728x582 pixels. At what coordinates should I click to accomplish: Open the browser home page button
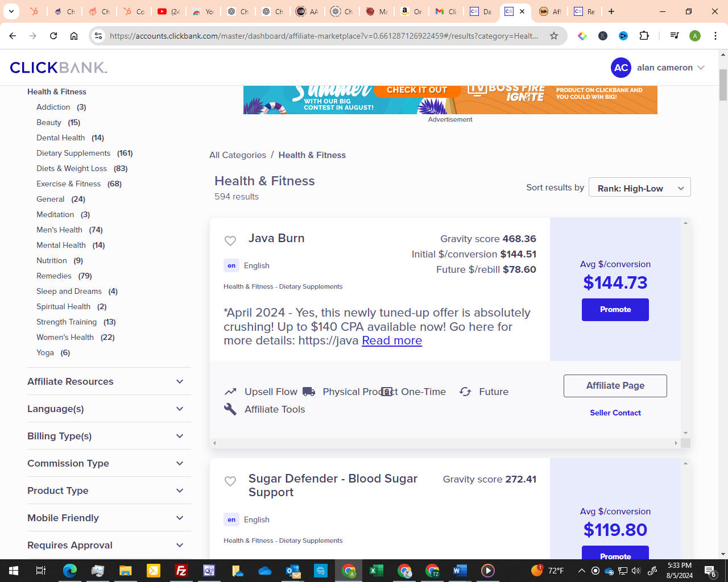pyautogui.click(x=74, y=36)
